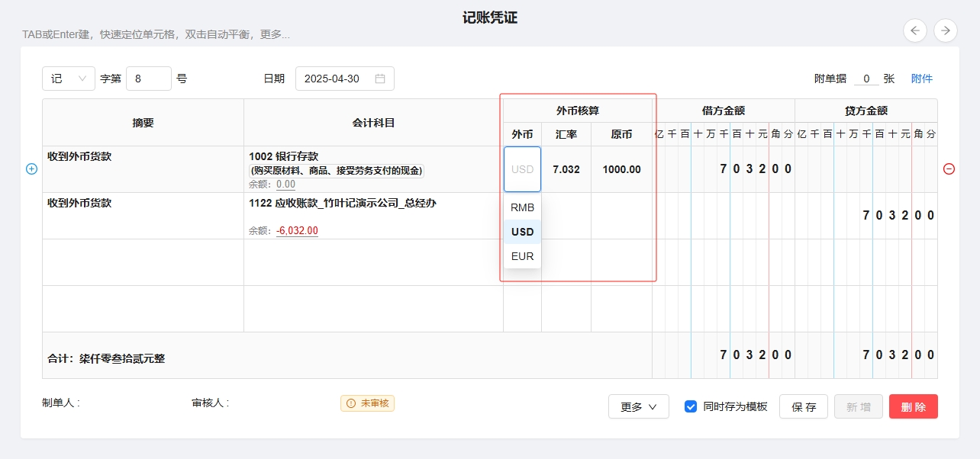Pick USD option in currency list
The image size is (980, 459).
(x=522, y=232)
